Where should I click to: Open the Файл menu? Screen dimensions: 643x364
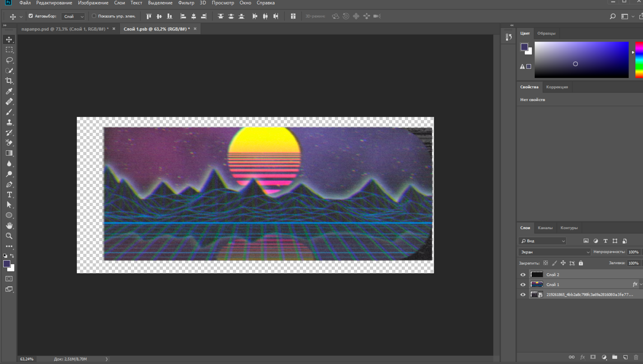[x=25, y=3]
